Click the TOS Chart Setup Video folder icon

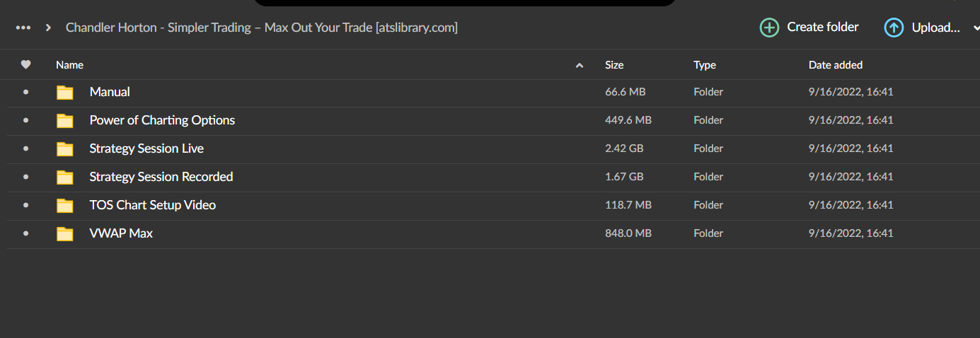[65, 206]
